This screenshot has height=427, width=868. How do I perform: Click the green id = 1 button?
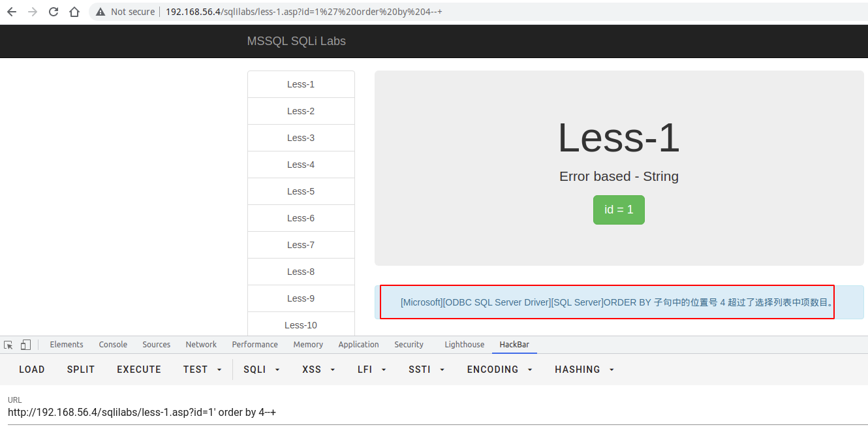[x=619, y=210]
